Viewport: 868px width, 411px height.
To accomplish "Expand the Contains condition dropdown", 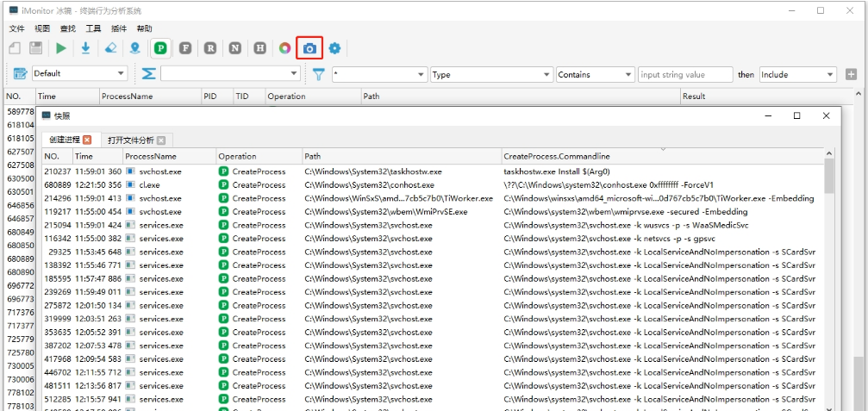I will click(x=594, y=74).
